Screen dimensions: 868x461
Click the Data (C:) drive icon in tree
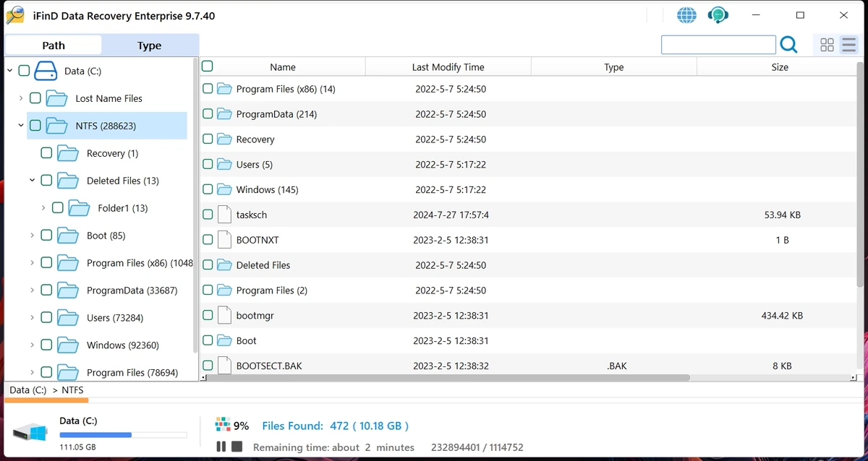pyautogui.click(x=46, y=71)
